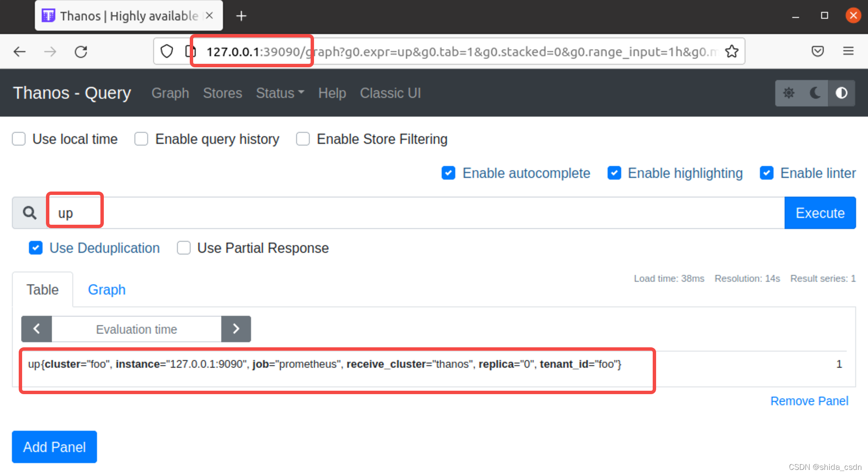The width and height of the screenshot is (868, 475).
Task: Check Use local time
Action: coord(19,139)
